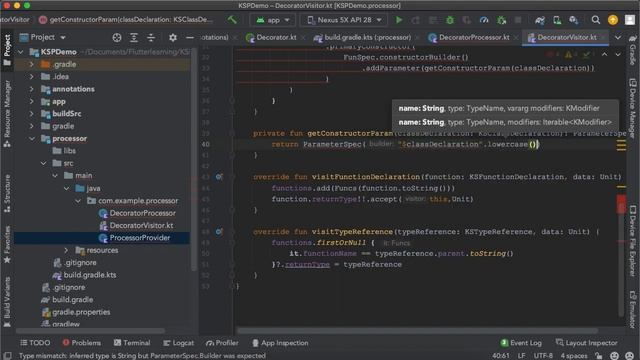Collapse the processor module
The height and width of the screenshot is (360, 640).
click(x=32, y=138)
